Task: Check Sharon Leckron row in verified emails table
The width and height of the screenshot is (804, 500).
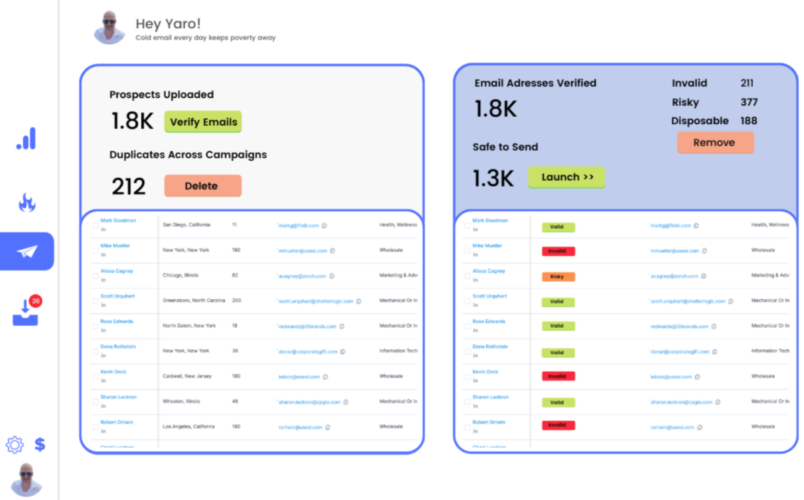Action: (x=467, y=402)
